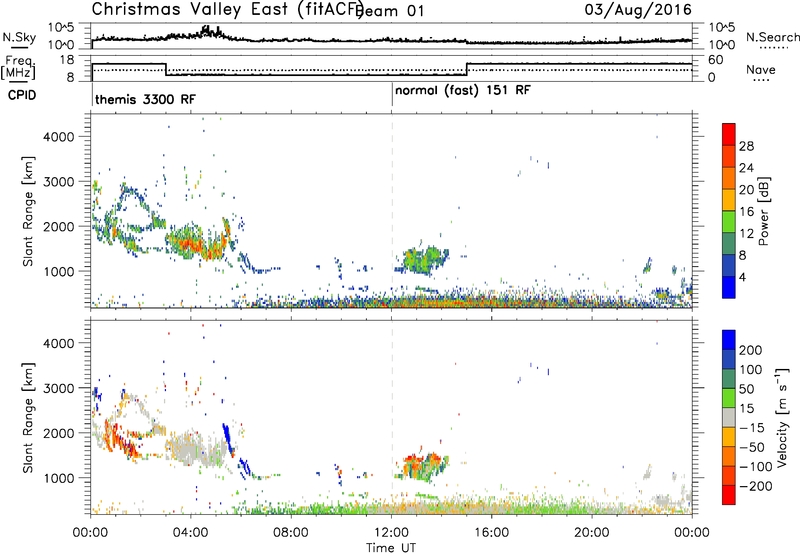Click the '20' tick on the Power color bar
Viewport: 800px width, 554px height.
point(746,190)
